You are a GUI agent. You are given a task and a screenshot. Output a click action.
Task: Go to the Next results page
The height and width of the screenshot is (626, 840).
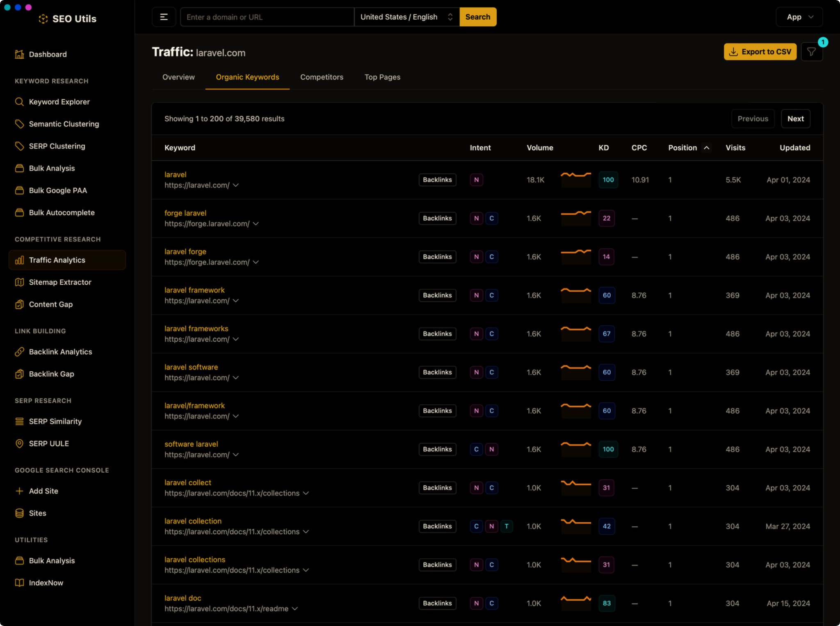[795, 119]
